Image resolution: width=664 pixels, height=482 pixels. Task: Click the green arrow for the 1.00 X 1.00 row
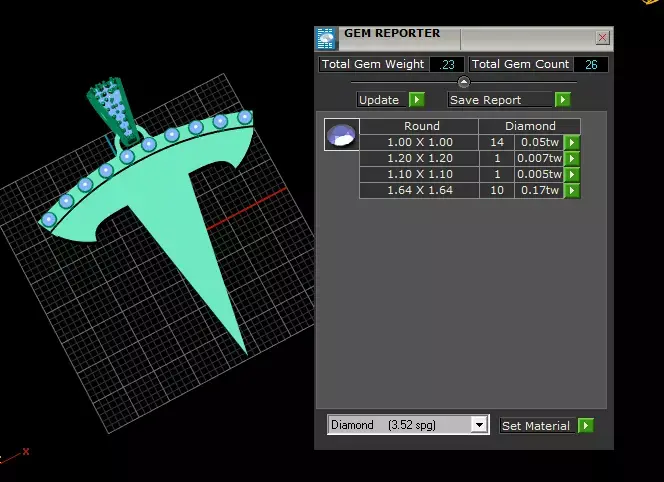(572, 142)
